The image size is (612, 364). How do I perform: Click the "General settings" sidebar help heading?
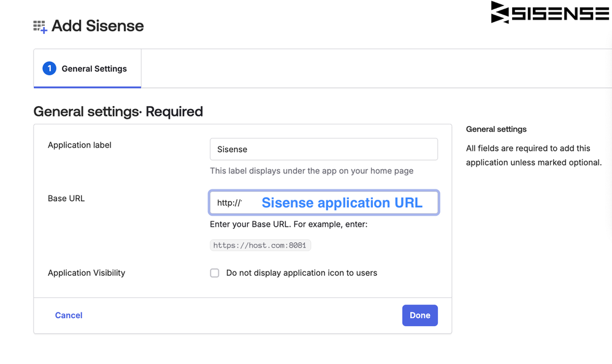point(496,129)
